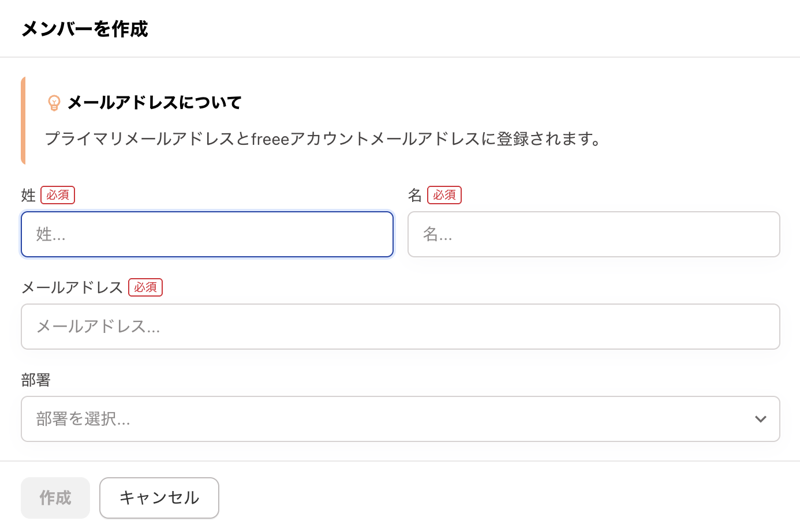Click the メールアドレス field label

pos(72,287)
